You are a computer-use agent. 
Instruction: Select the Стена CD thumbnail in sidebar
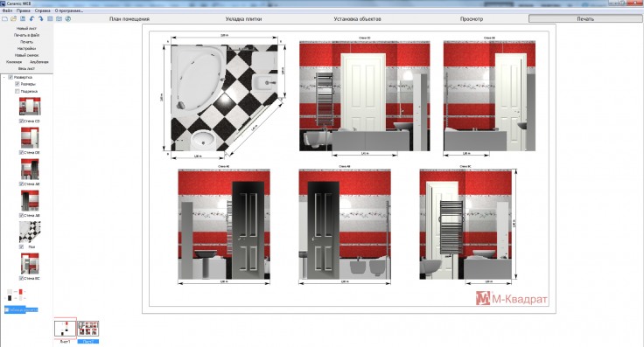[30, 107]
